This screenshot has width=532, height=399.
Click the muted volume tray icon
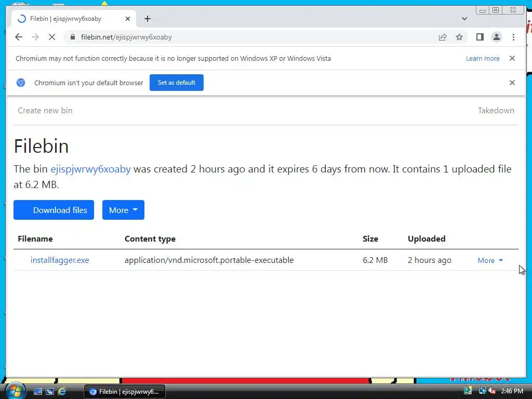point(492,391)
